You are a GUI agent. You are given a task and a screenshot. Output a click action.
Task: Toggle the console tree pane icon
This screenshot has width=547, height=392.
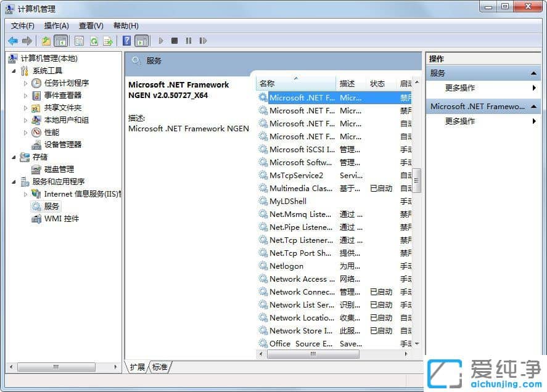tap(59, 40)
